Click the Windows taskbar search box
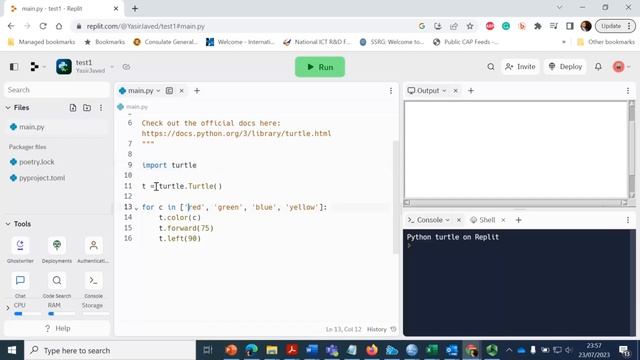 110,350
